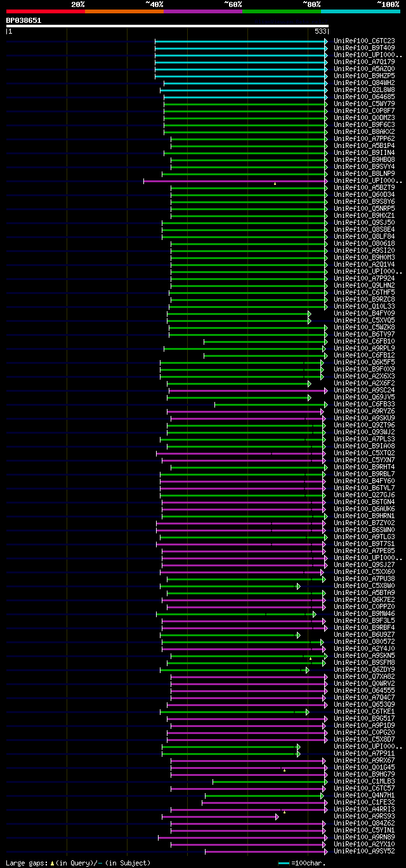The image size is (406, 868).
Task: Select the UniRef100_C6FB10 label
Action: click(x=364, y=342)
